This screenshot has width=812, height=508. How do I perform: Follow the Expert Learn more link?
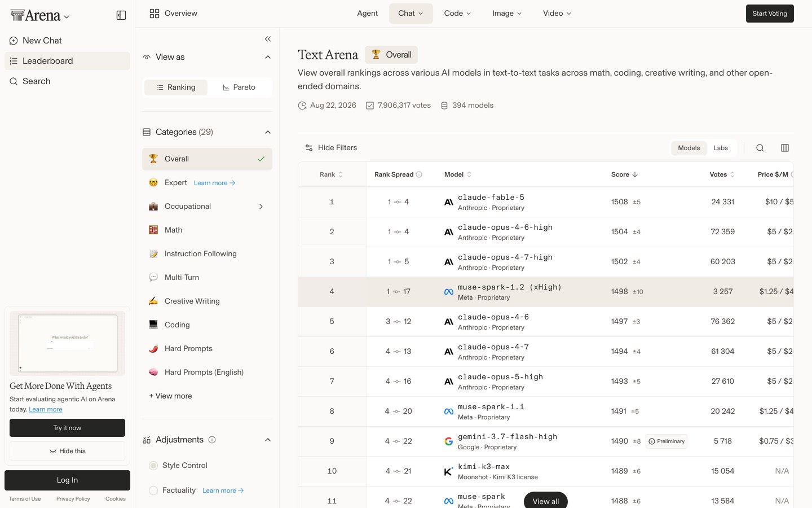point(215,183)
